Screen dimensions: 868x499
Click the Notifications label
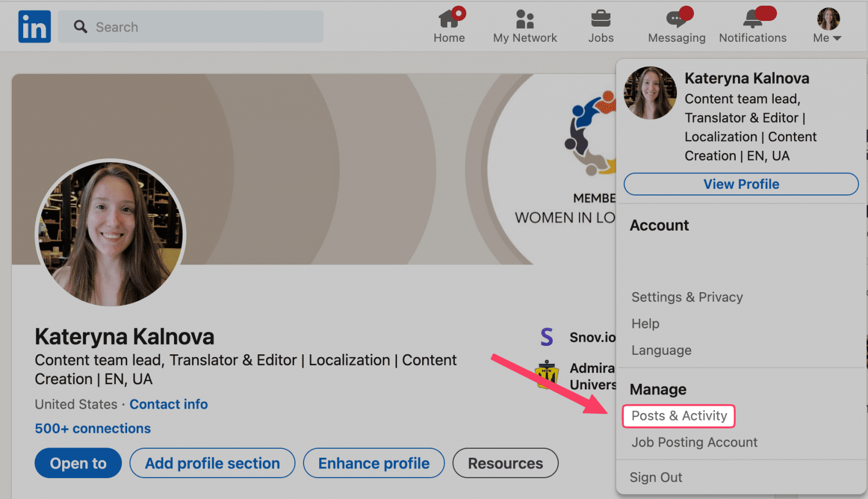(x=753, y=38)
